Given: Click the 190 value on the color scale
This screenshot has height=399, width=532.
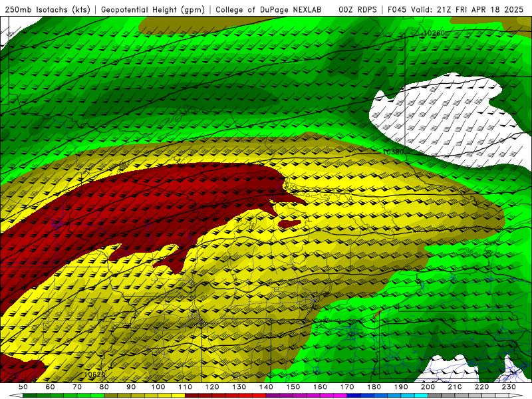Looking at the screenshot, I should tap(401, 387).
